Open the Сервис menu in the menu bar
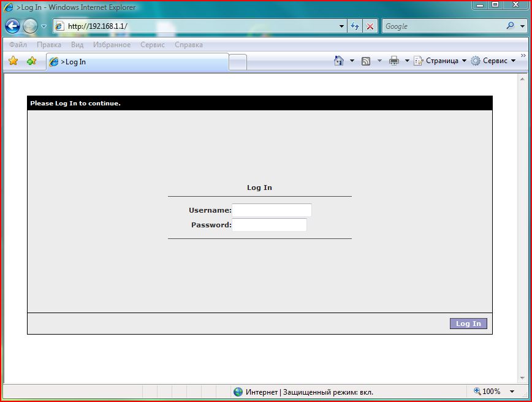The image size is (532, 402). (153, 45)
